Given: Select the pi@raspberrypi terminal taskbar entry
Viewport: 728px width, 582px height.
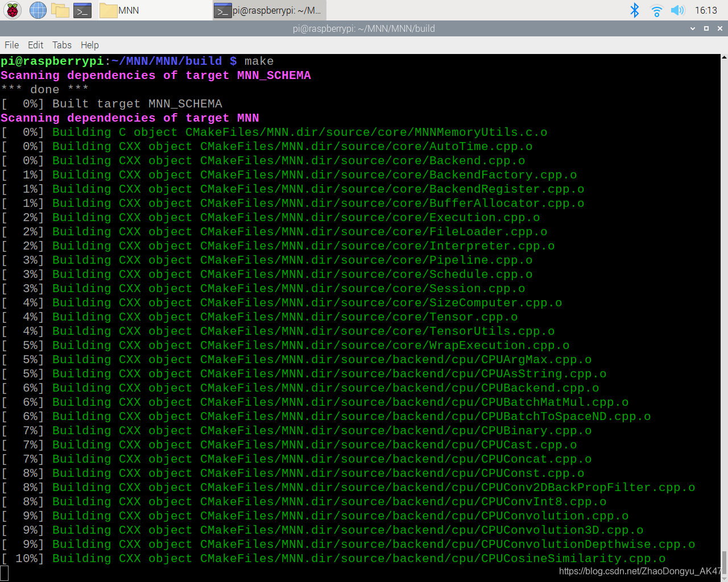Looking at the screenshot, I should (269, 10).
